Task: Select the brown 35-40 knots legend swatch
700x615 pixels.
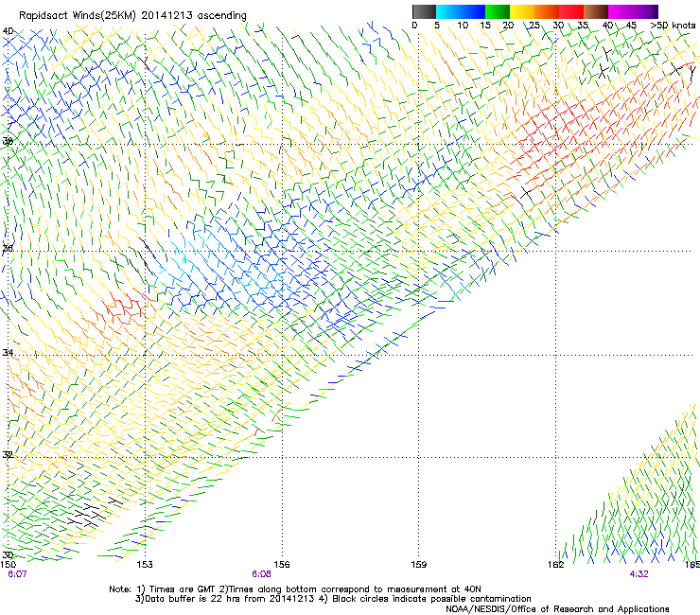Action: [596, 11]
